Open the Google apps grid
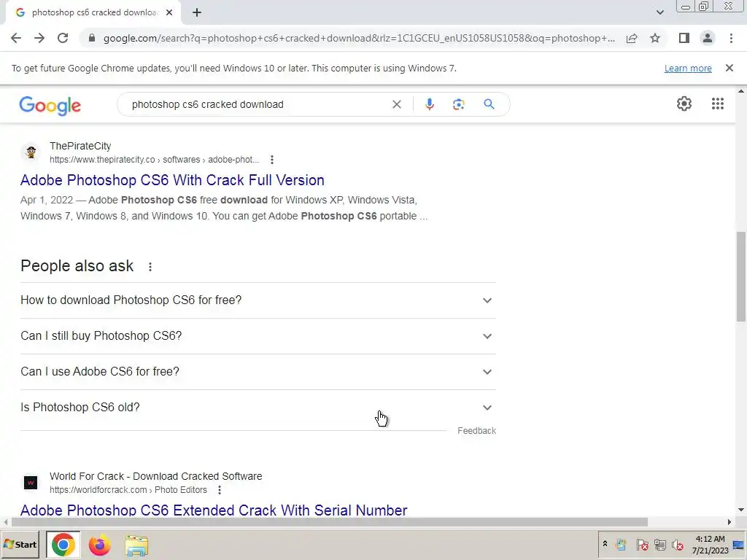 (x=718, y=104)
